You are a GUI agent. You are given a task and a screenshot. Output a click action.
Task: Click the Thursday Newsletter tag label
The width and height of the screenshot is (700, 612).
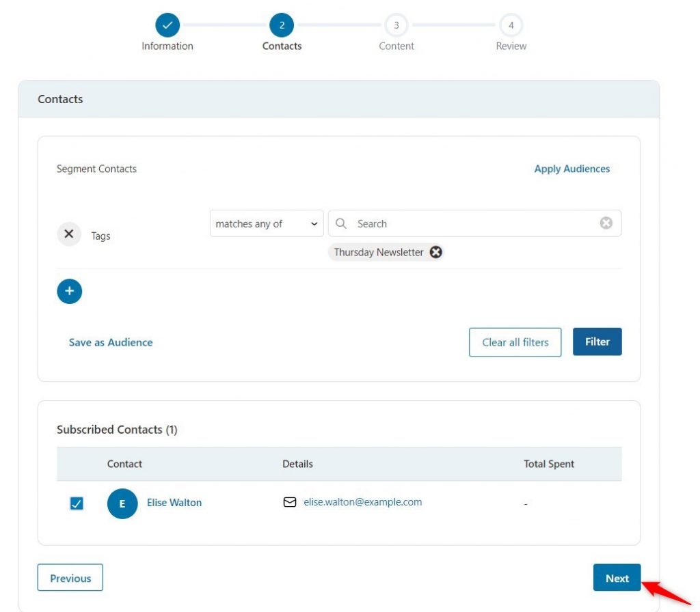tap(379, 253)
